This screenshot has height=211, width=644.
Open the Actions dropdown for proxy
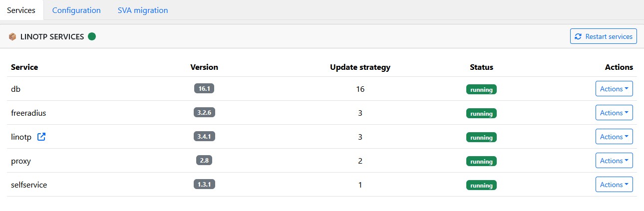tap(614, 161)
